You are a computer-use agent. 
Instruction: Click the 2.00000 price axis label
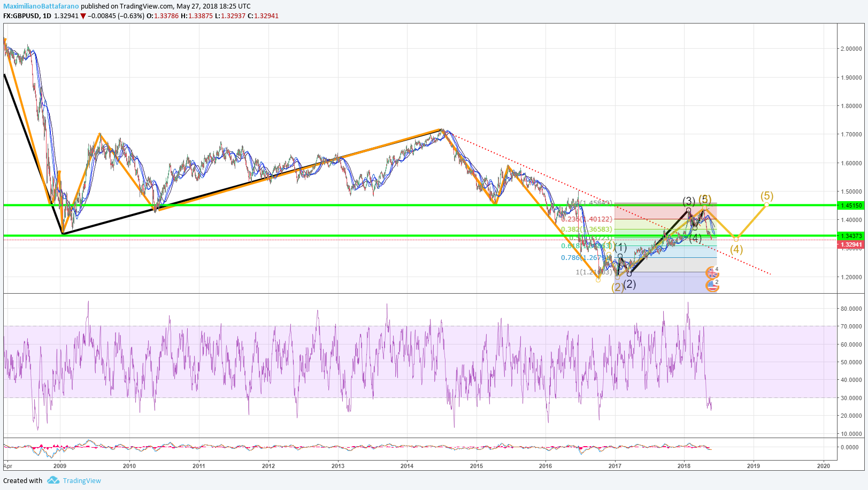tap(851, 49)
